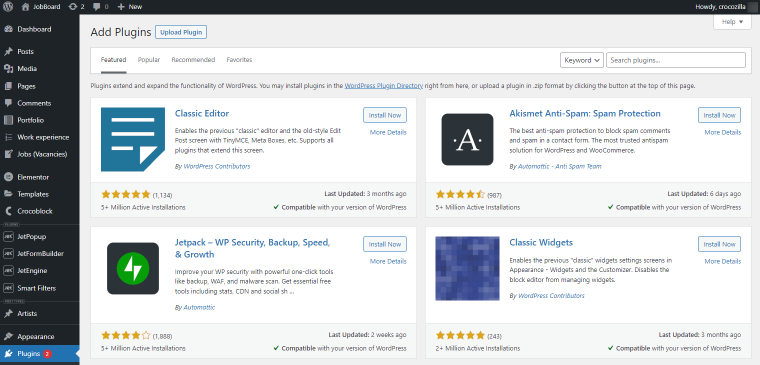This screenshot has width=760, height=365.
Task: Click the Jobs (Vacancies) edit icon in sidebar
Action: pyautogui.click(x=8, y=154)
